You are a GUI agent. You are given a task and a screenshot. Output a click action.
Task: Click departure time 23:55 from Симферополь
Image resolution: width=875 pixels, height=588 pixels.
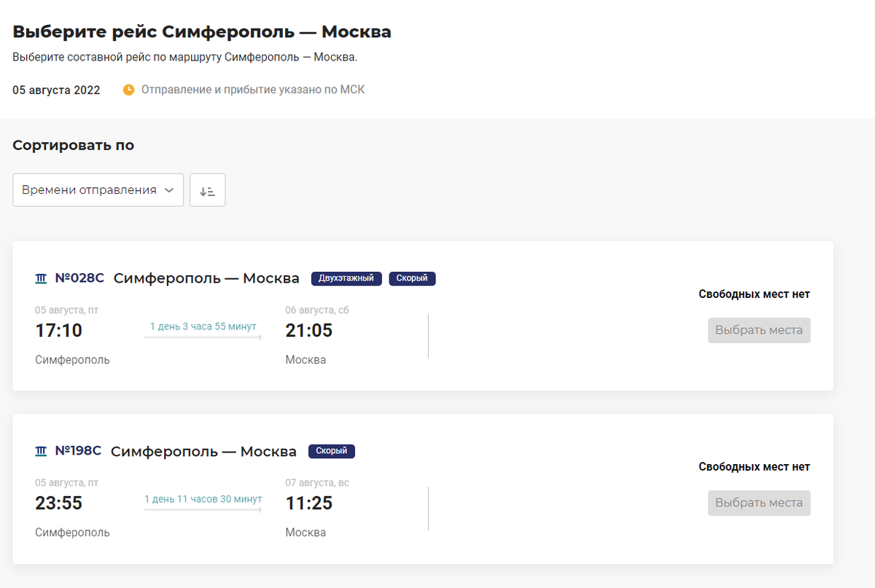click(59, 503)
